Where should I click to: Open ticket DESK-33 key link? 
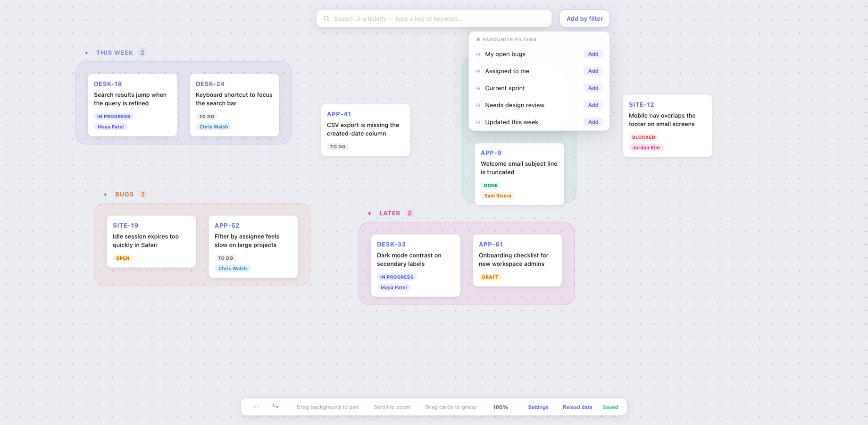392,244
